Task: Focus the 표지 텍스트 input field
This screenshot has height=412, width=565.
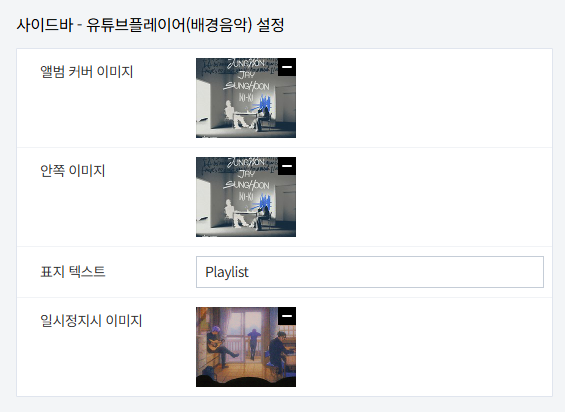Action: pos(370,272)
